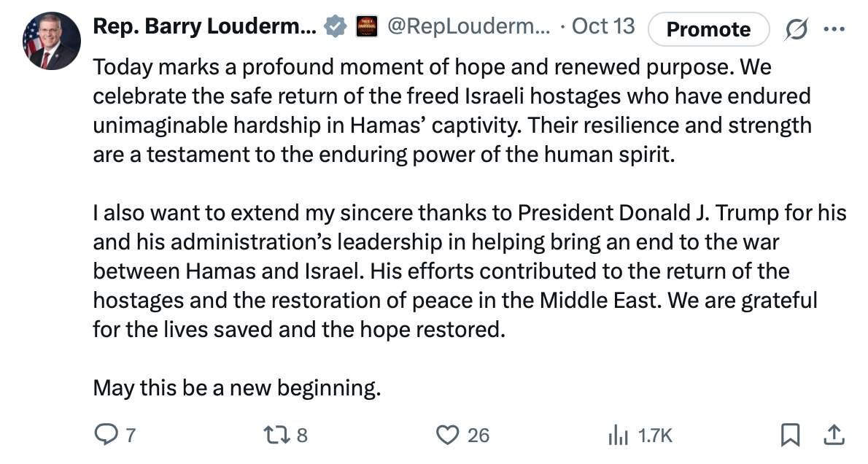Like the post with the heart icon
Screen dimensions: 868x464
[x=446, y=436]
